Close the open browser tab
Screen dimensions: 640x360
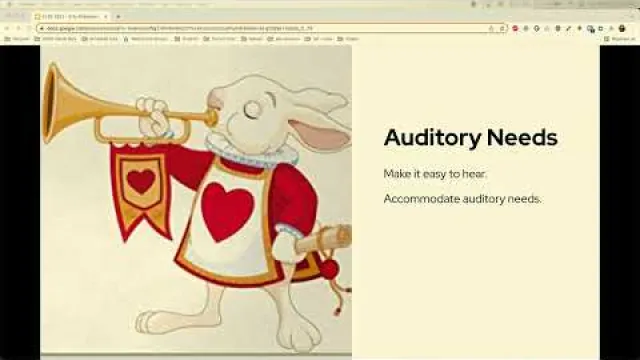tap(105, 17)
